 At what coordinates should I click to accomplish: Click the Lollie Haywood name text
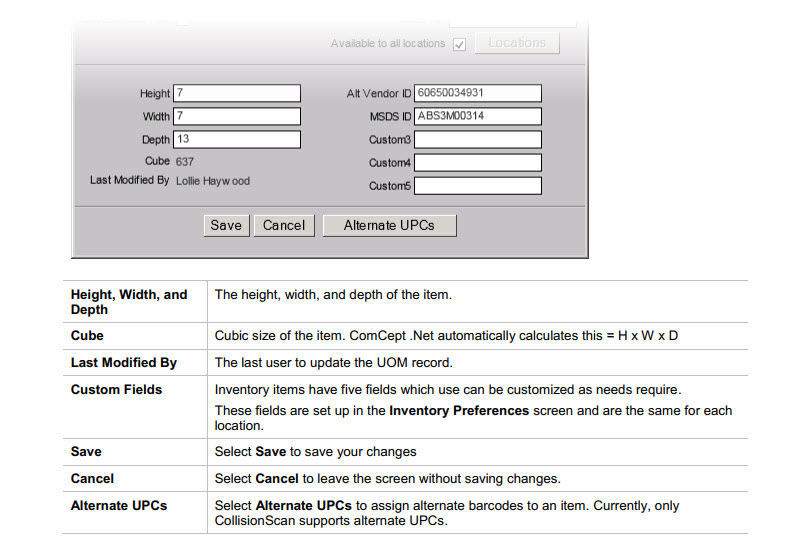pos(213,181)
